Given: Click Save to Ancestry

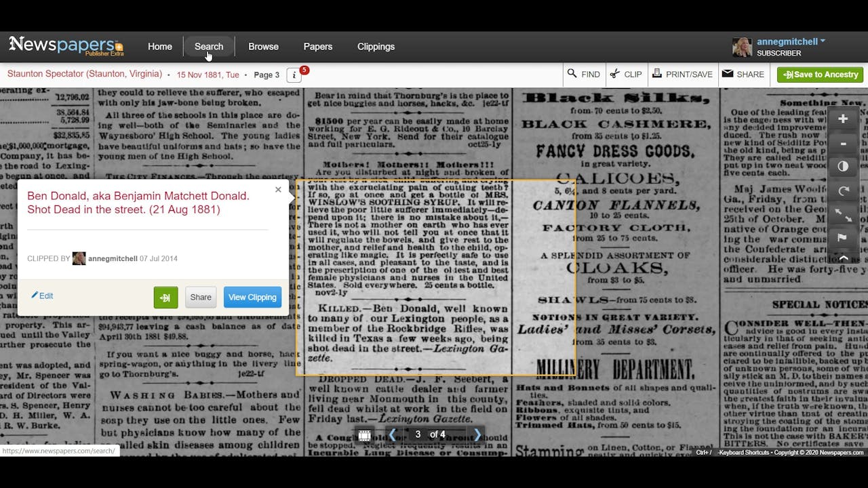Looking at the screenshot, I should [819, 74].
